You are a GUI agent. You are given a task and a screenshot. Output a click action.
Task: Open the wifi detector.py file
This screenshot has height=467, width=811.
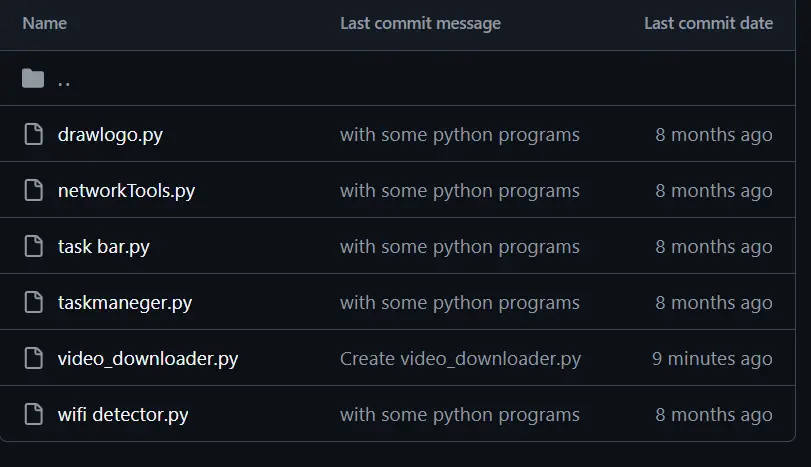[123, 414]
